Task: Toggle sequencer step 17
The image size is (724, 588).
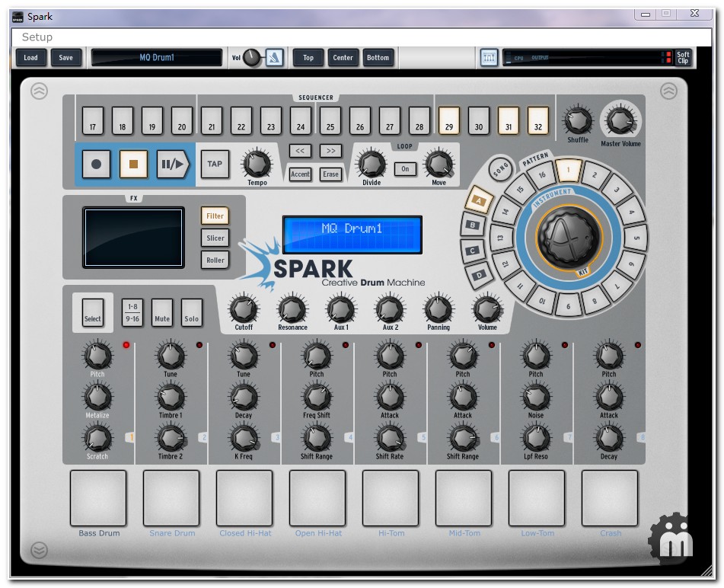Action: click(x=92, y=120)
